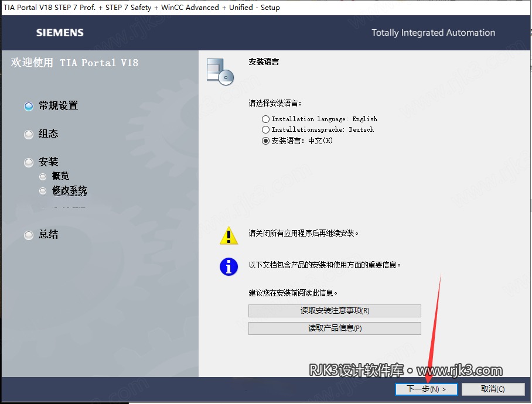Click 取消(C) cancel button

pos(493,389)
